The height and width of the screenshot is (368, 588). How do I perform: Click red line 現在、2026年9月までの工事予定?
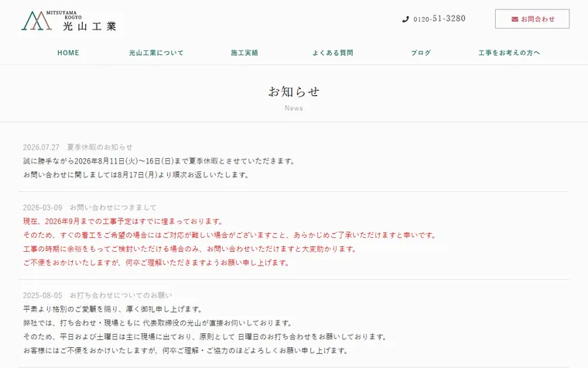click(x=123, y=222)
